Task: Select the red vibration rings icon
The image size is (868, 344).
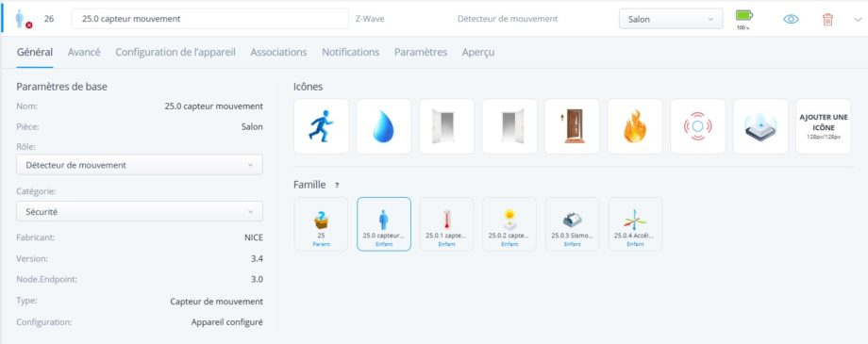Action: [x=698, y=126]
